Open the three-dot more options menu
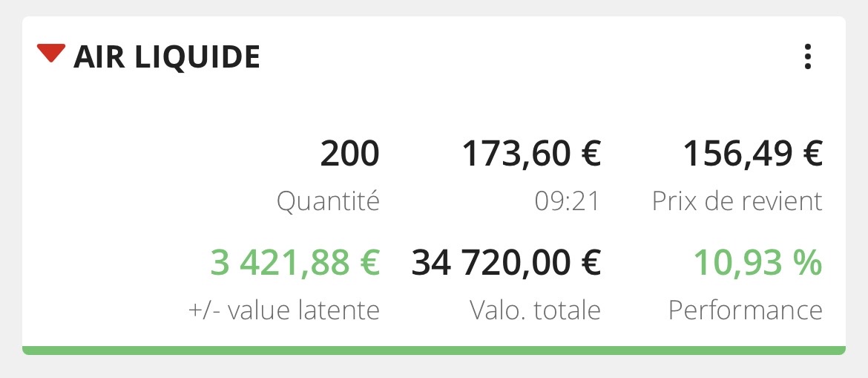The width and height of the screenshot is (868, 378). 808,56
